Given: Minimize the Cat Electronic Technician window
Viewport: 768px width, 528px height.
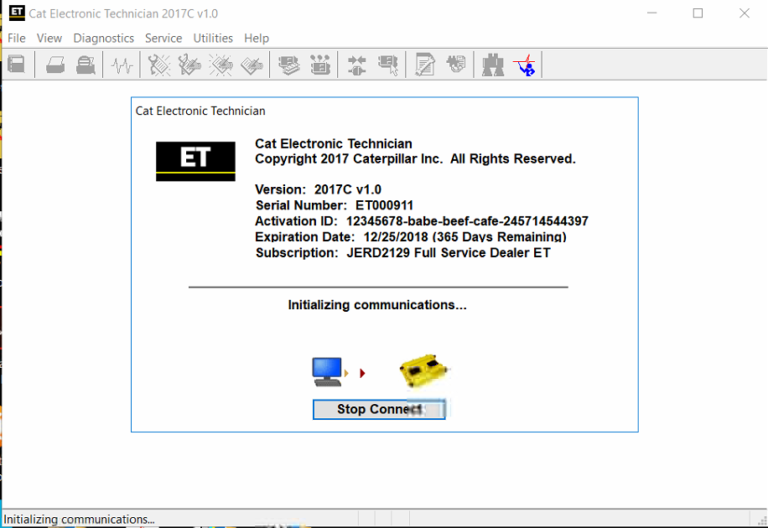Looking at the screenshot, I should coord(652,13).
